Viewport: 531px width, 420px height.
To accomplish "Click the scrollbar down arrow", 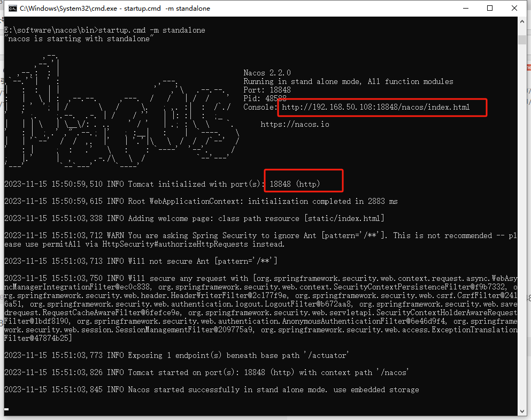I will click(522, 411).
